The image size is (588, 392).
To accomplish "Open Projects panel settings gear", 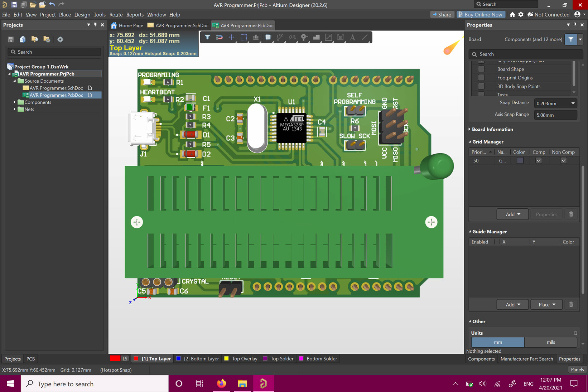I will pos(60,39).
